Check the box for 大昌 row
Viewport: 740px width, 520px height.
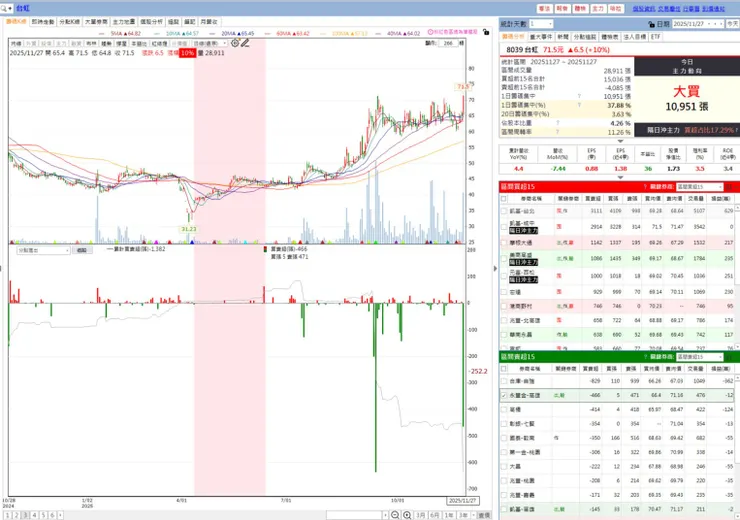504,466
